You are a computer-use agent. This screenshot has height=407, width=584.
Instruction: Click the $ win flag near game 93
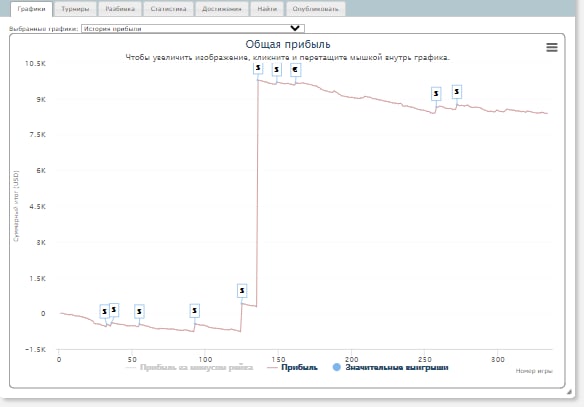pyautogui.click(x=194, y=311)
